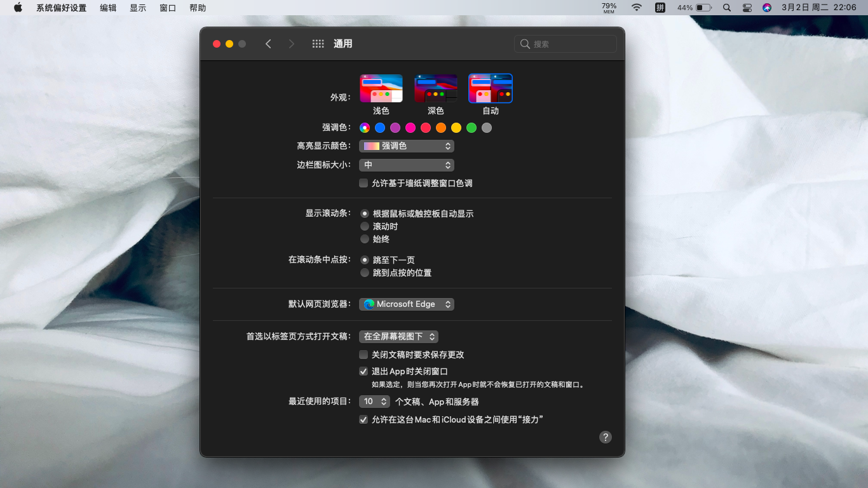Choose the orange accent color
The image size is (868, 488).
tap(441, 128)
